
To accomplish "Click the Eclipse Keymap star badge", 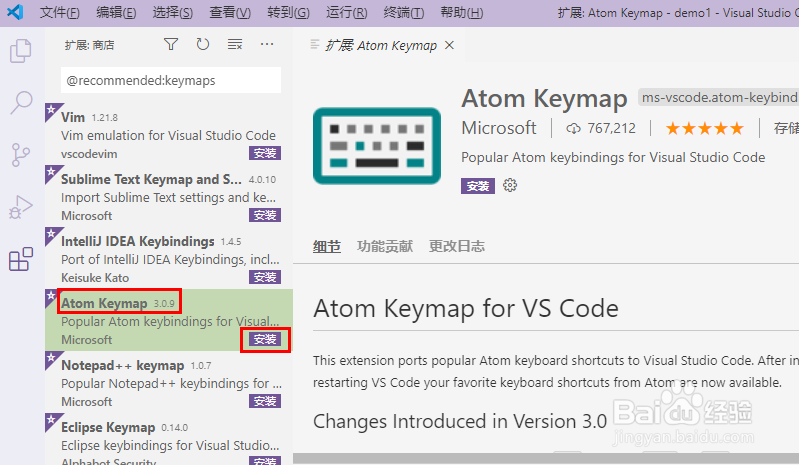I will 51,420.
